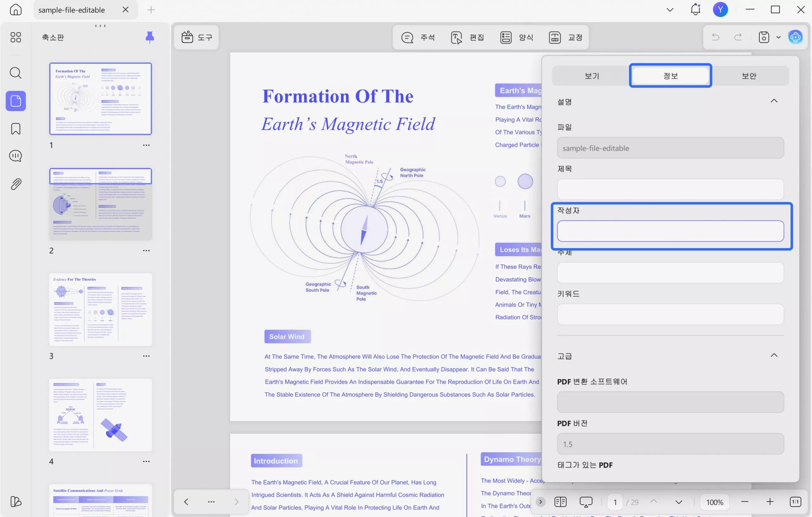Click the save icon
This screenshot has width=812, height=517.
click(x=764, y=37)
